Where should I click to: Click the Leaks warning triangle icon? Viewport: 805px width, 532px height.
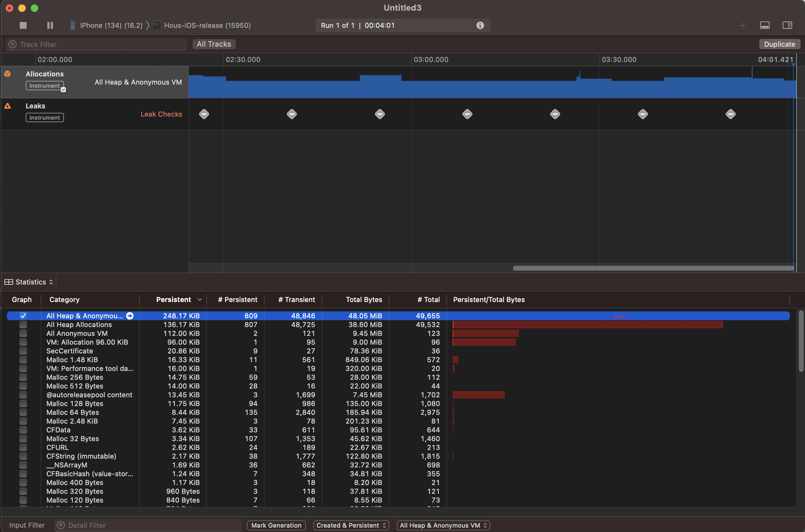8,106
